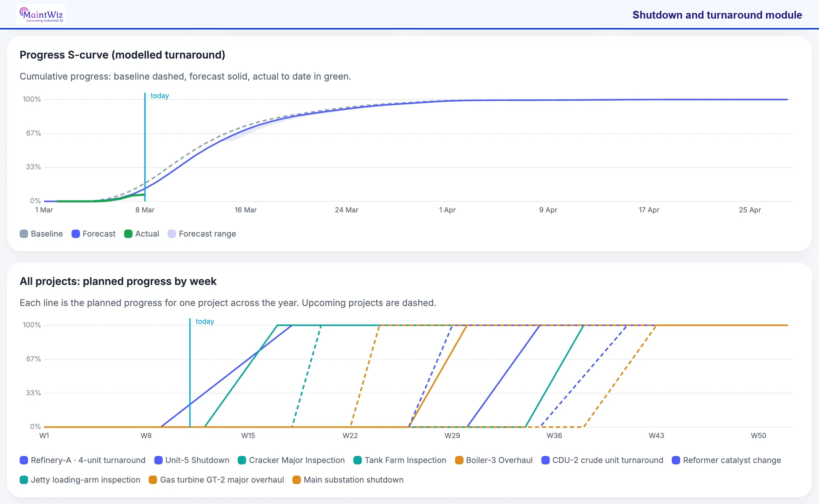The image size is (819, 504).
Task: Toggle Main substation shutdown legend entry
Action: coord(348,480)
